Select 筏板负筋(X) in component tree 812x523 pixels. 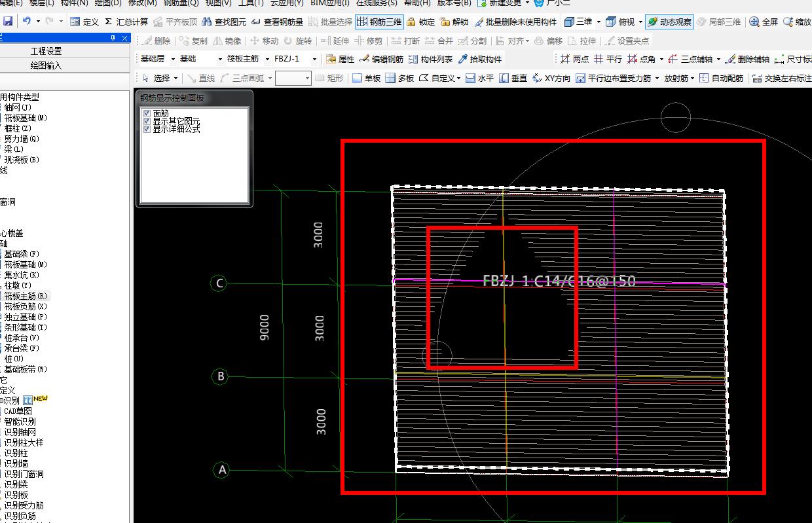point(26,306)
